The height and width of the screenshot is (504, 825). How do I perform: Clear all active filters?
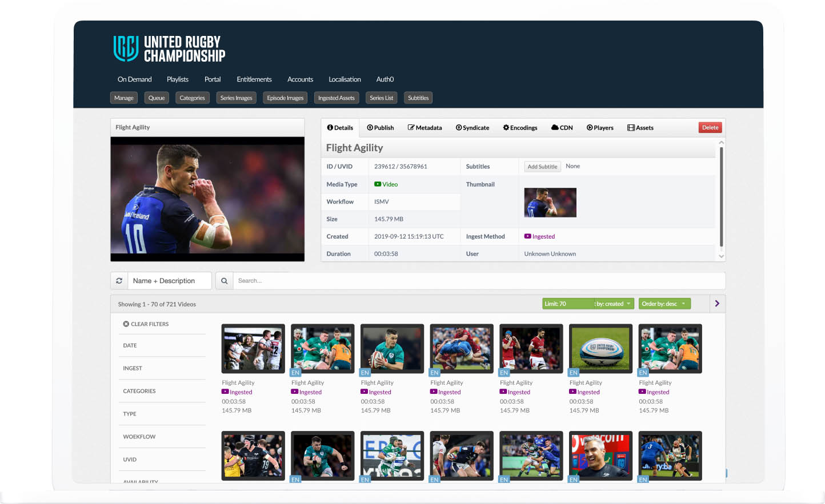146,324
